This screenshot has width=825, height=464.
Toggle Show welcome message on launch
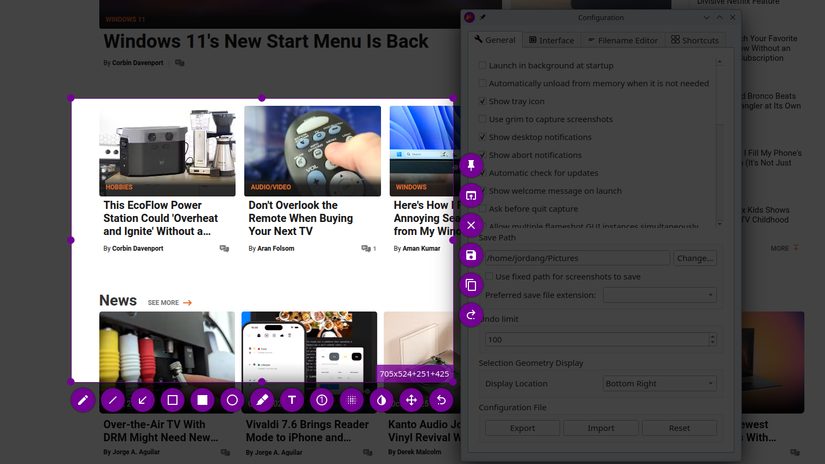[482, 190]
